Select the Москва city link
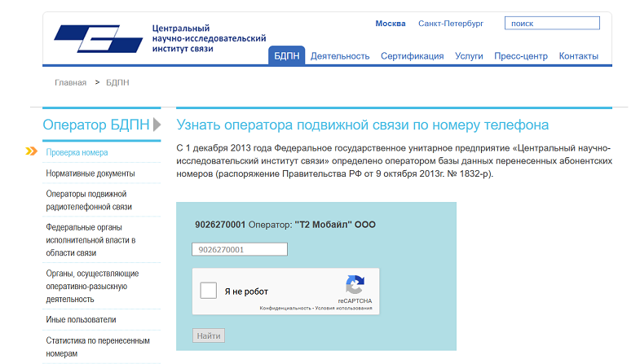 point(391,24)
